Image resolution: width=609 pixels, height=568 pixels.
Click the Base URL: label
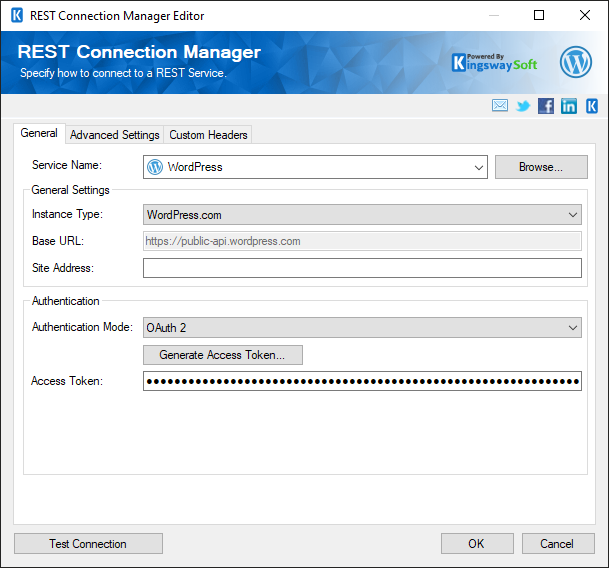point(58,241)
